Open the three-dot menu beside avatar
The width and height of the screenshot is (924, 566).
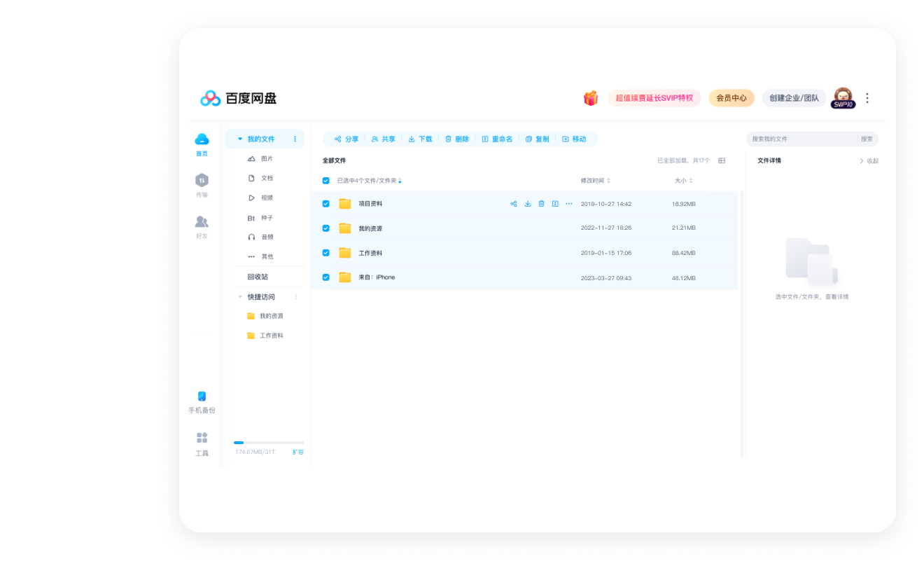(867, 98)
